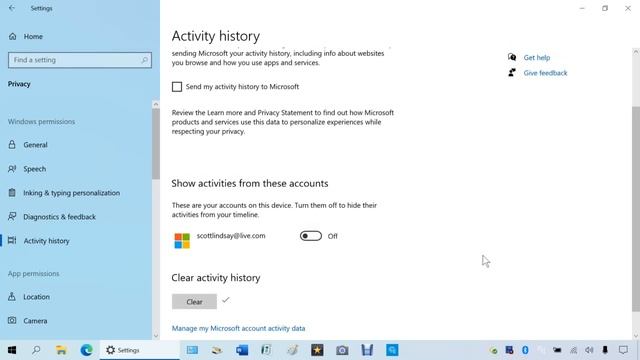Launch Microsoft Edge from the taskbar
This screenshot has height=360, width=640.
[86, 350]
